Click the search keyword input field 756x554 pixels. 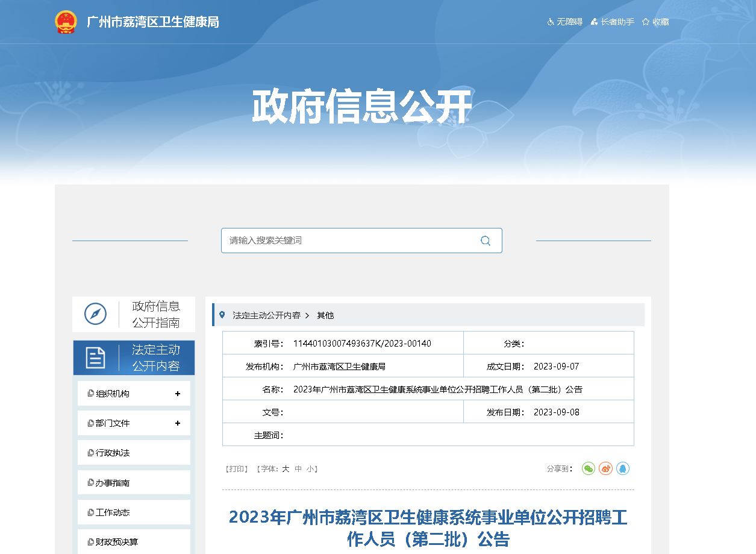[x=349, y=241]
